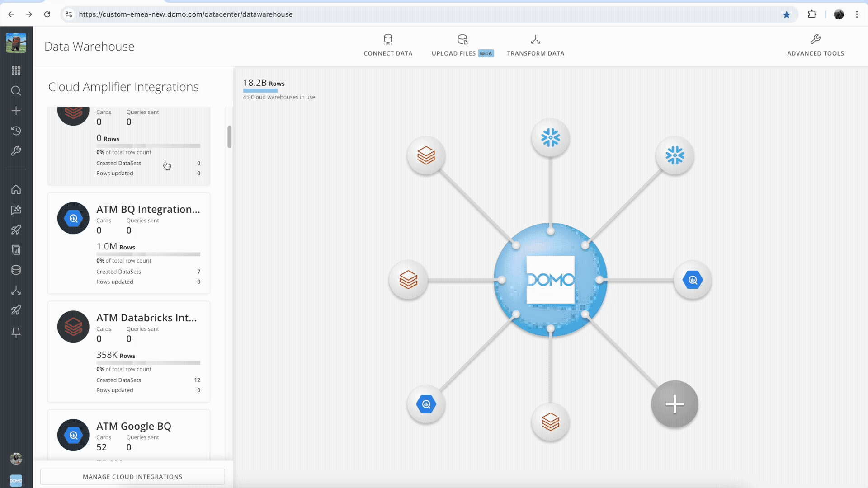The height and width of the screenshot is (488, 868).
Task: Select the right BigQuery node
Action: click(x=693, y=280)
